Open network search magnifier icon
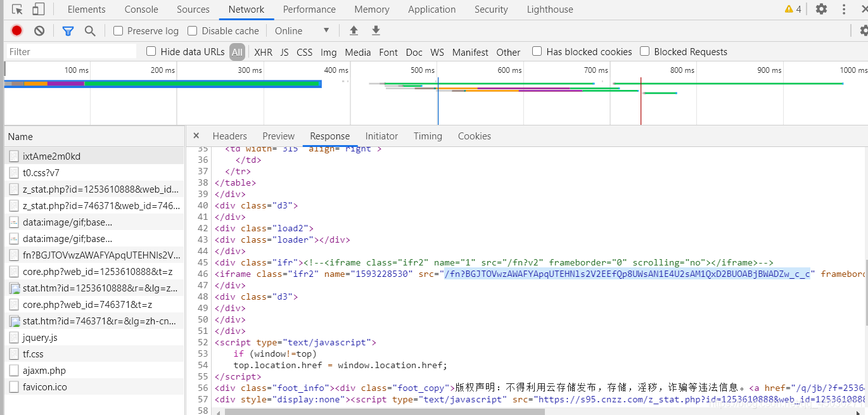 coord(90,30)
